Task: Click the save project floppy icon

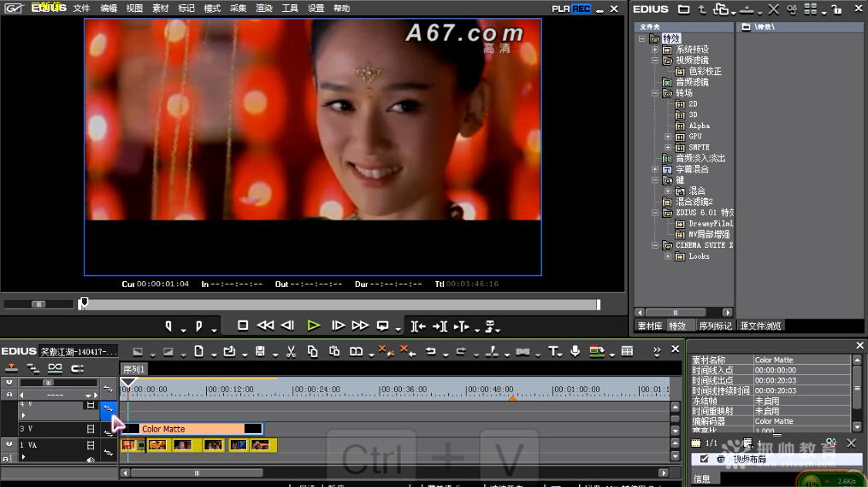Action: pos(260,351)
